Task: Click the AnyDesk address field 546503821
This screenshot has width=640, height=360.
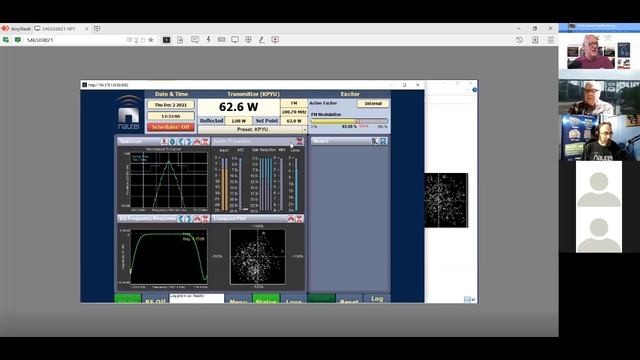Action: click(73, 40)
